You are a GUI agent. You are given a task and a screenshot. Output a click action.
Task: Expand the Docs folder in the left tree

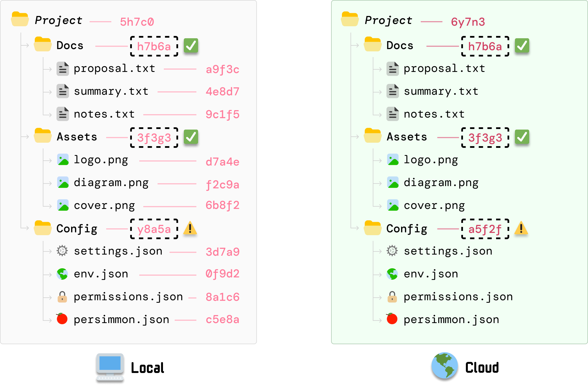coord(43,45)
